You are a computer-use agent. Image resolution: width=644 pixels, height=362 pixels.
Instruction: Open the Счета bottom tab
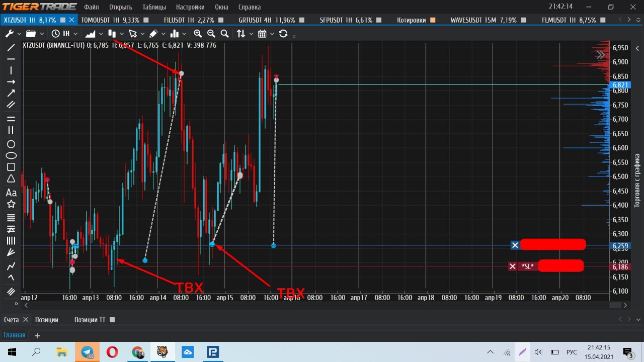tap(11, 320)
